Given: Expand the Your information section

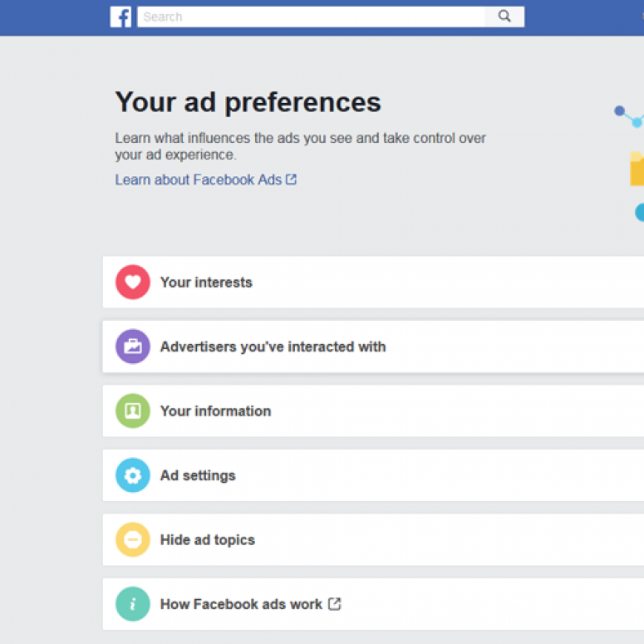Looking at the screenshot, I should coord(373,410).
